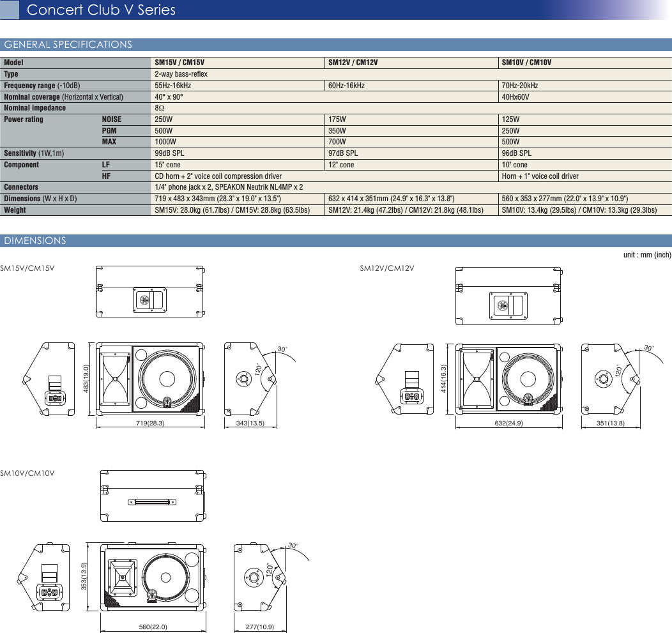Click the '8Ω' nominal impedance value
The image size is (672, 633).
tap(160, 108)
